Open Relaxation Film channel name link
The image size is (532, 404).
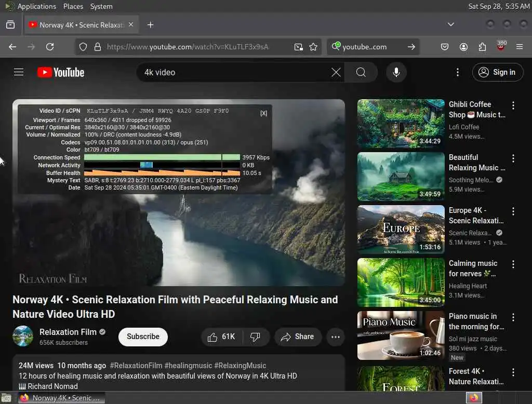click(x=68, y=332)
